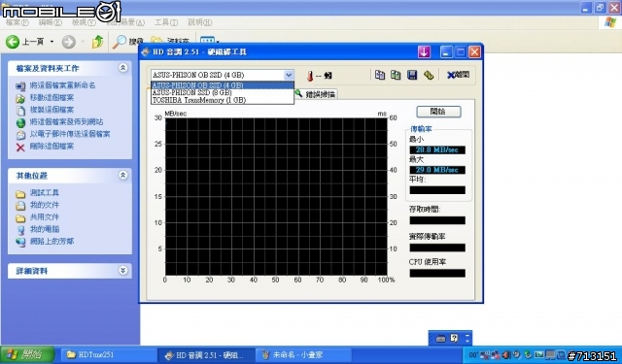Click the language bar help icon
This screenshot has height=364, width=622.
coord(454,338)
